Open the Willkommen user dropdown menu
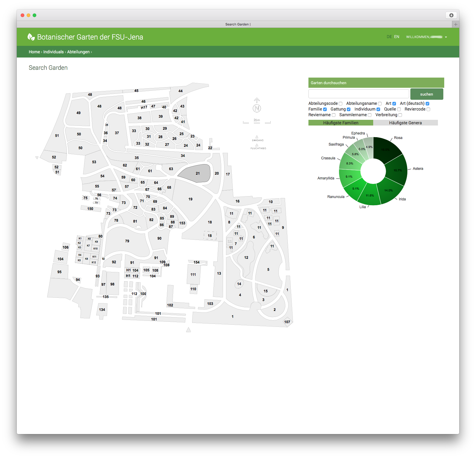This screenshot has height=458, width=476. [427, 37]
